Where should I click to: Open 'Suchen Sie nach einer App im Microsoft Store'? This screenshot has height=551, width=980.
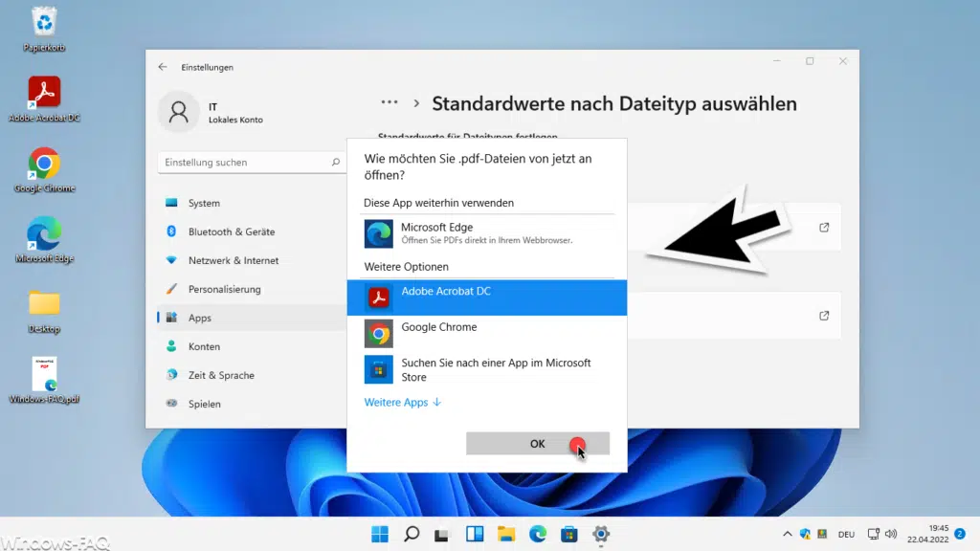click(469, 369)
